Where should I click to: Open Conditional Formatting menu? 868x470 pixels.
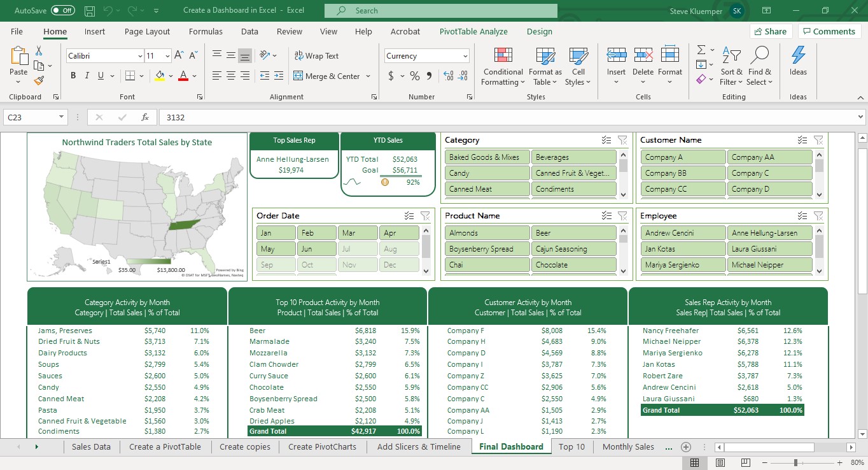(x=503, y=66)
